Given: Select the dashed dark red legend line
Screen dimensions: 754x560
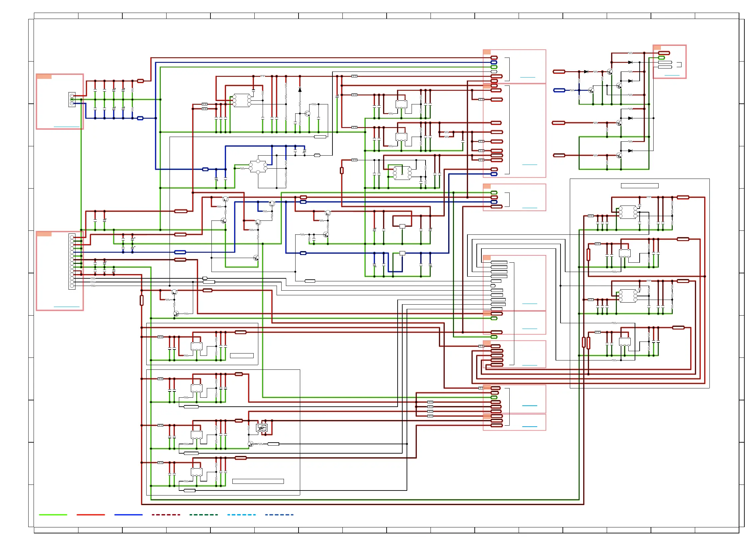Looking at the screenshot, I should 166,514.
